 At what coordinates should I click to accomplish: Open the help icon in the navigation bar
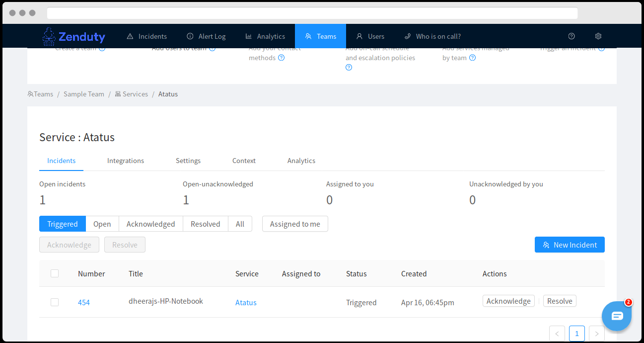coord(572,36)
